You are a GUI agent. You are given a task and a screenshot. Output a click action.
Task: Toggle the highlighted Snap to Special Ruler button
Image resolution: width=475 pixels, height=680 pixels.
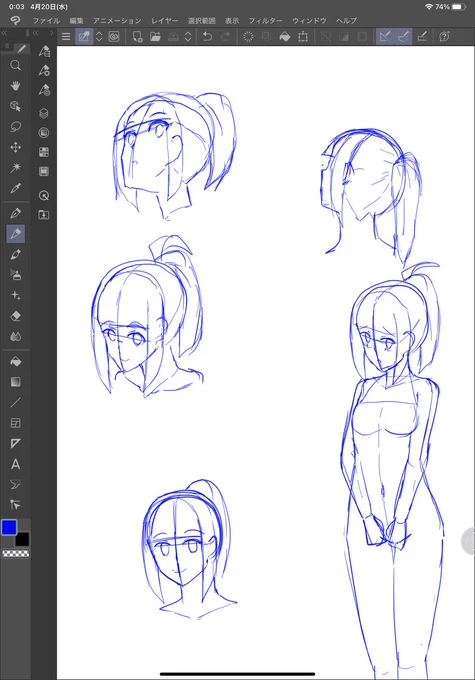[x=403, y=36]
